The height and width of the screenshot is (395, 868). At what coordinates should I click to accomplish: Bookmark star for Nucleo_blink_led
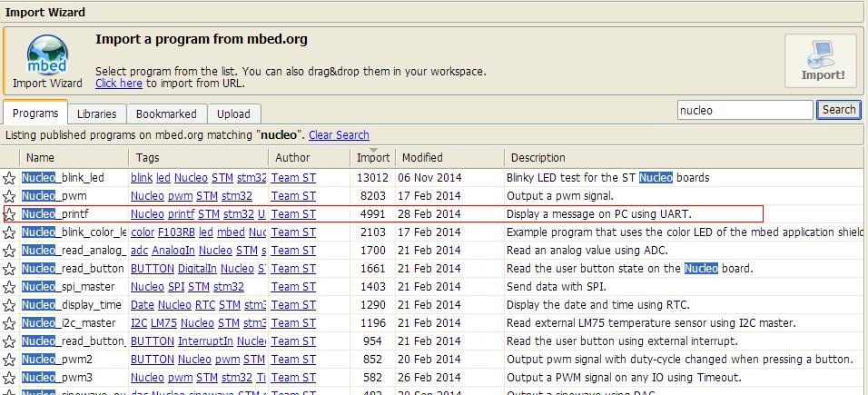(x=9, y=178)
